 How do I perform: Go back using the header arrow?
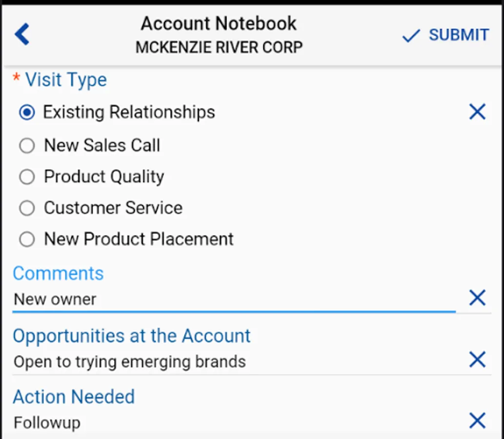pyautogui.click(x=22, y=35)
